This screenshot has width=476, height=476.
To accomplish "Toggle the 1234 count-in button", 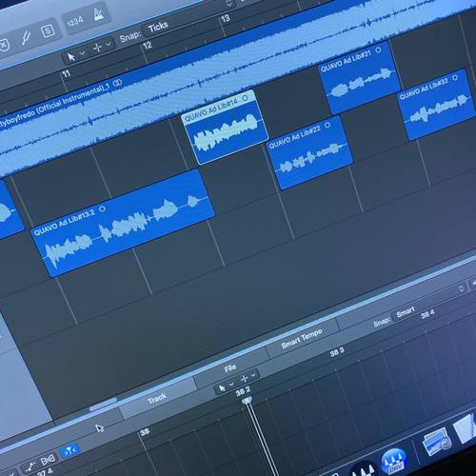I will tap(75, 22).
